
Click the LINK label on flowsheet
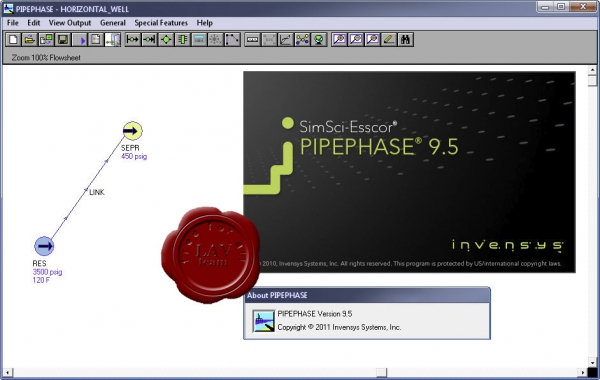(x=97, y=192)
